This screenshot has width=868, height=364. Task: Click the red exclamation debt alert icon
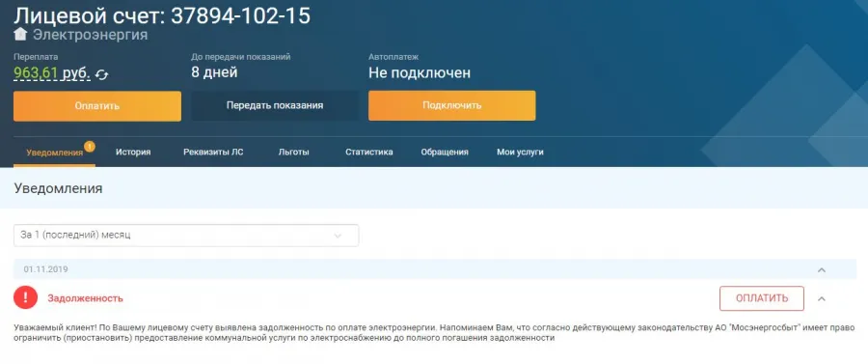[x=25, y=298]
